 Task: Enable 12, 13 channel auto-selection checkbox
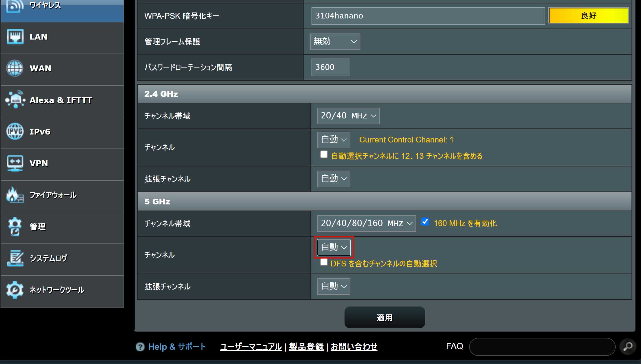[x=324, y=155]
